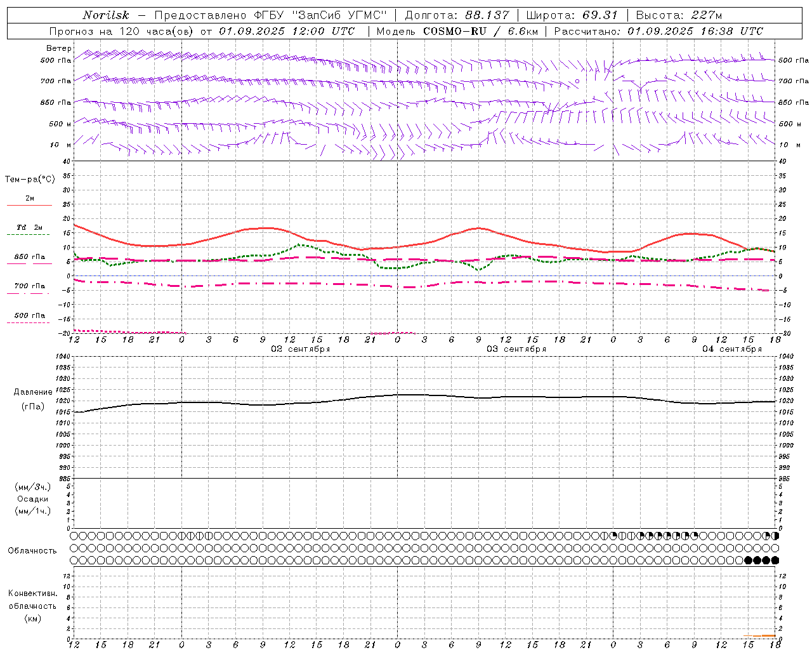
Task: Click the 03 сентября date label
Action: [x=516, y=349]
